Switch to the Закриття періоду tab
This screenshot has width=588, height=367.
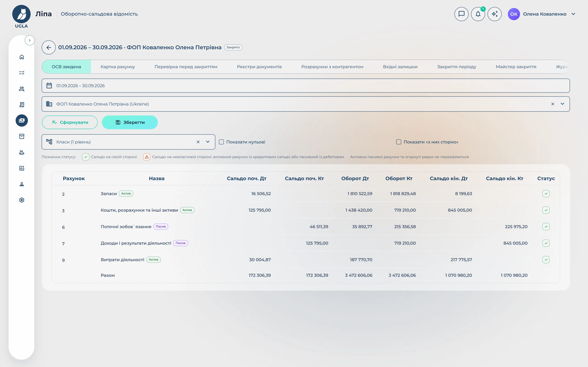point(456,67)
